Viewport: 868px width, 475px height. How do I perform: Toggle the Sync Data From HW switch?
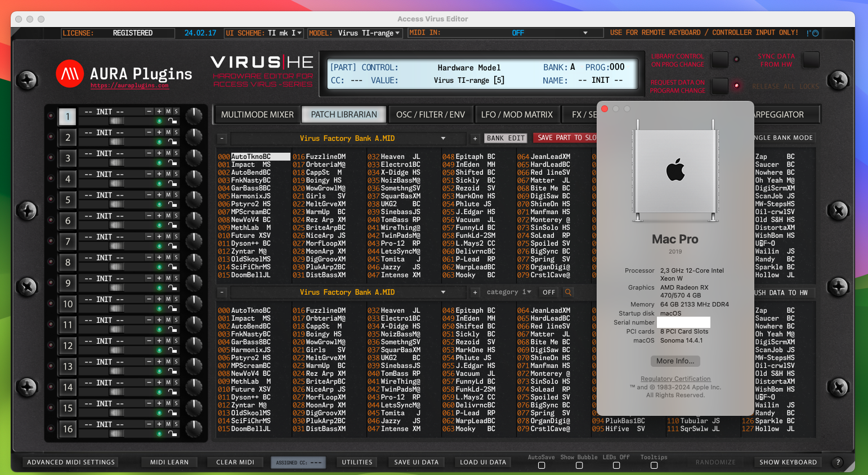811,59
